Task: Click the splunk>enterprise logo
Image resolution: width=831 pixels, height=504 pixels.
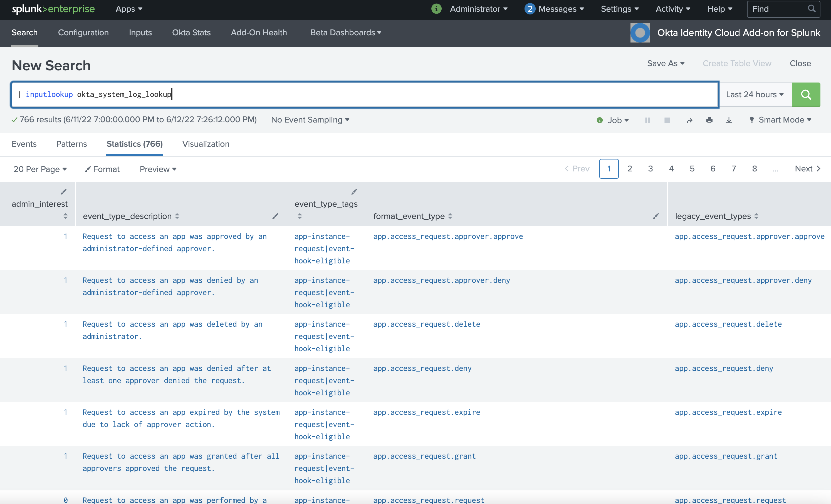Action: [x=53, y=9]
